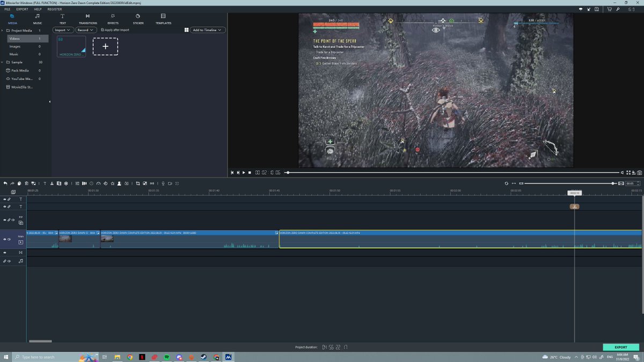Click the Undo arrow in timeline toolbar

click(5, 183)
